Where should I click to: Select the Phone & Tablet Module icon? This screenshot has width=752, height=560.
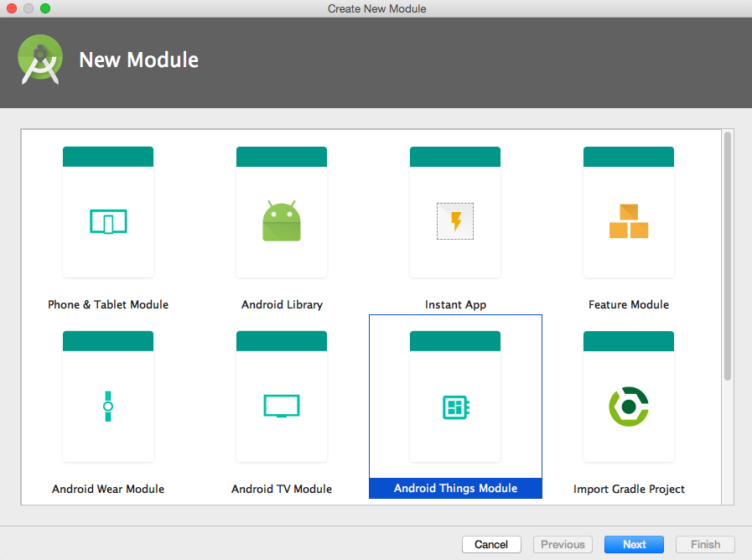tap(108, 221)
